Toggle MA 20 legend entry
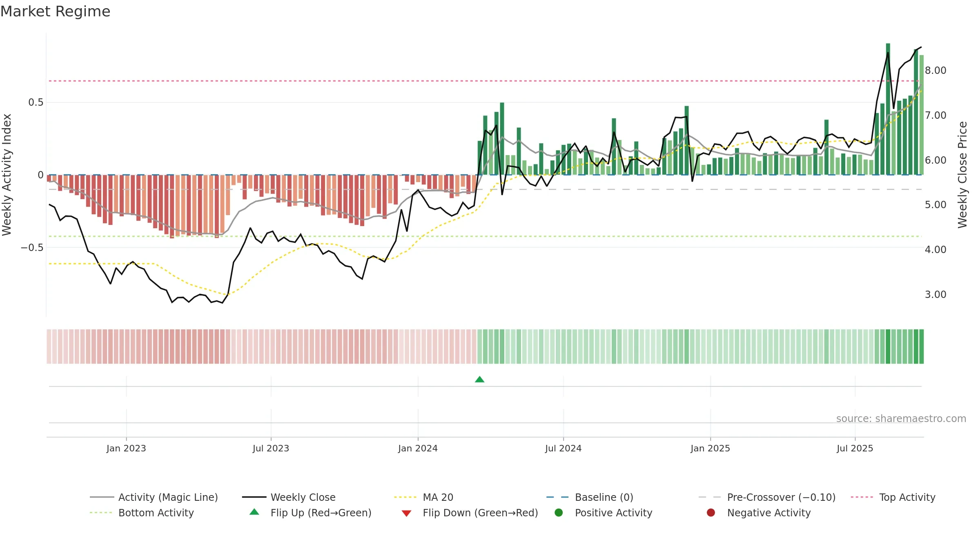Viewport: 980px width, 551px height. click(423, 497)
